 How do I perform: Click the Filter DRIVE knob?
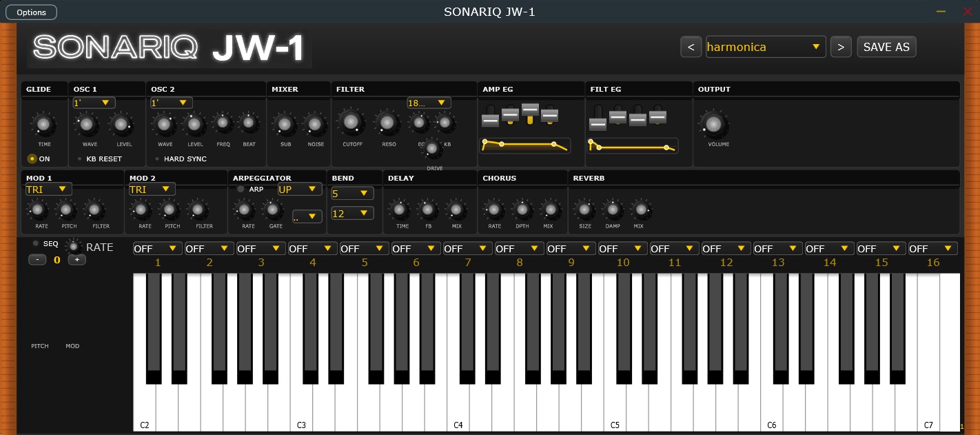coord(432,148)
